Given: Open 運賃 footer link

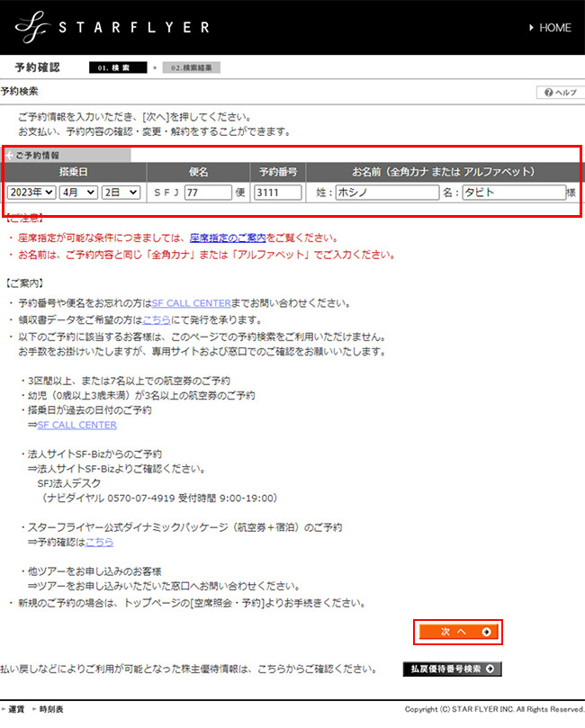Looking at the screenshot, I should 16,709.
